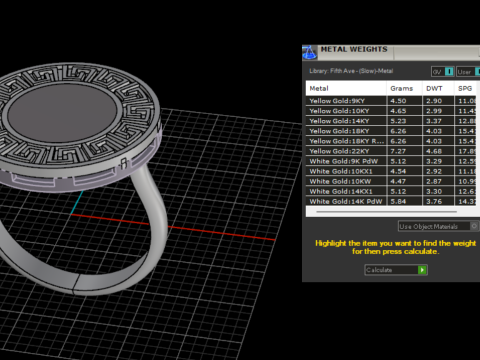Select the White Gold:10KW row

[391, 181]
